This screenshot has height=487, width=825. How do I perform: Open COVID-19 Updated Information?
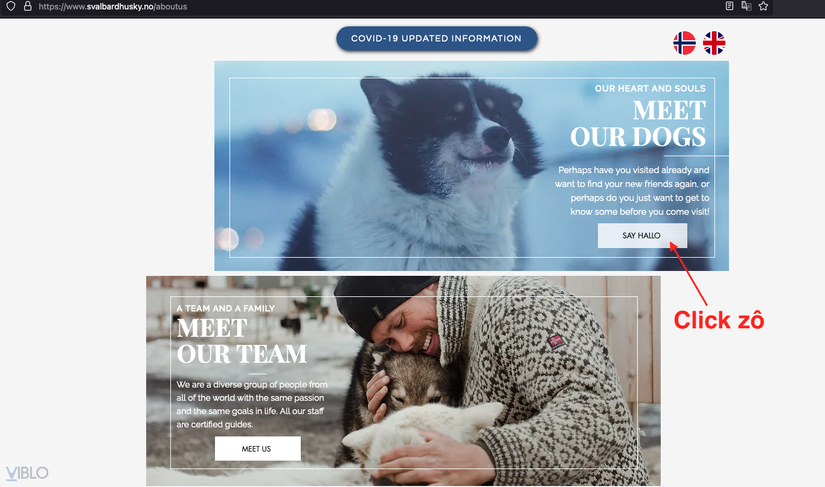point(437,39)
